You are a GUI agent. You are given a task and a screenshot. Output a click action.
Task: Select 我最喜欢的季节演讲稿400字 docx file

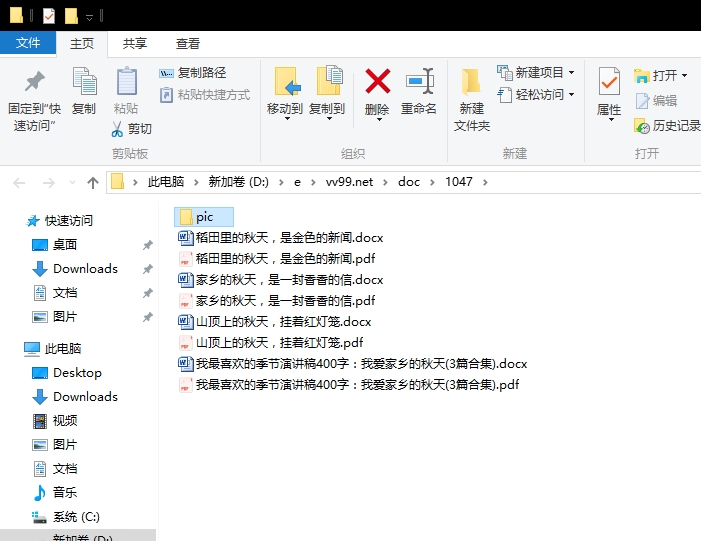353,364
